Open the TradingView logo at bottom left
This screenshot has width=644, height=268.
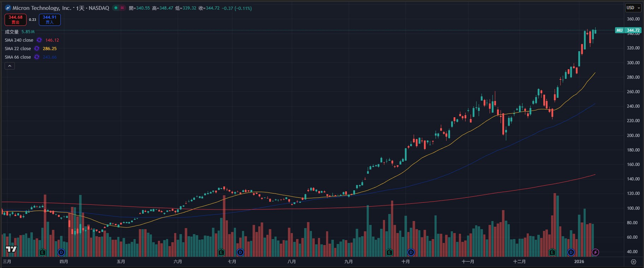tap(11, 249)
